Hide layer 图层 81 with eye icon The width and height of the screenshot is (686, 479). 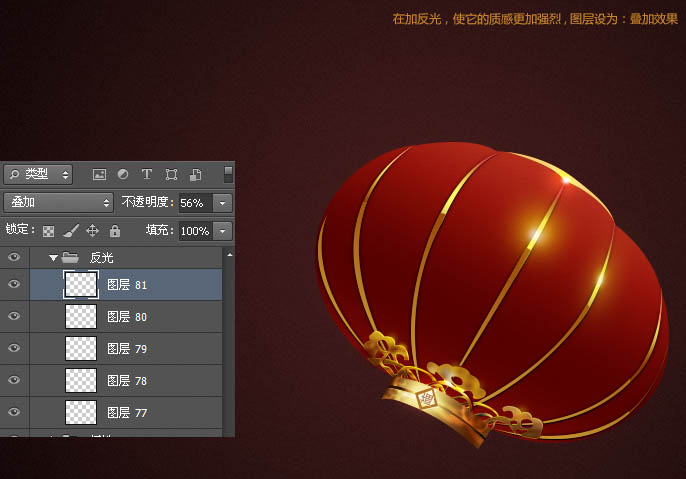point(14,284)
